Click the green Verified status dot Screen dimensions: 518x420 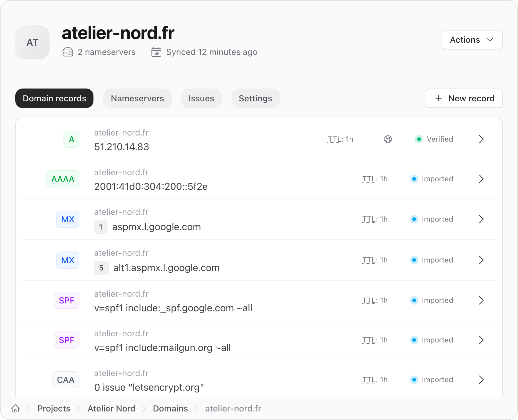pyautogui.click(x=419, y=139)
